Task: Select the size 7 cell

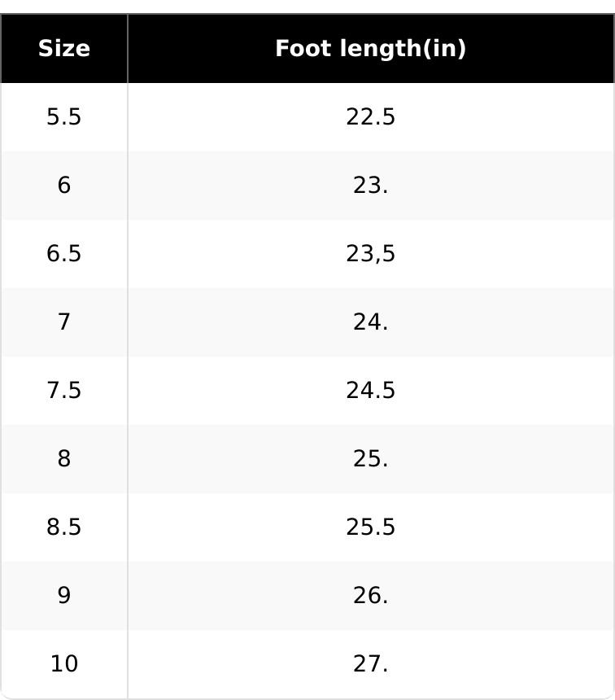Action: pyautogui.click(x=63, y=322)
